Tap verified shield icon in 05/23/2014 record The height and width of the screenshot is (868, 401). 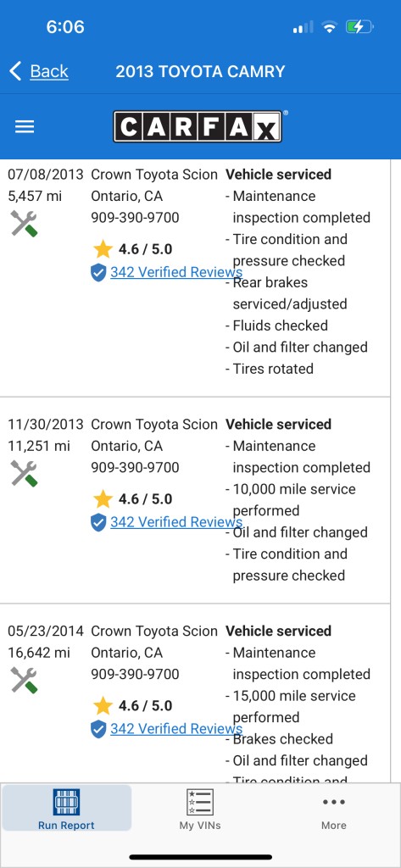pos(98,729)
